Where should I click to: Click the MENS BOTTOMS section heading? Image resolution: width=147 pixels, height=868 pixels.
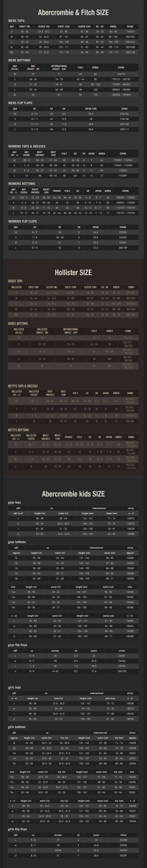[x=19, y=60]
